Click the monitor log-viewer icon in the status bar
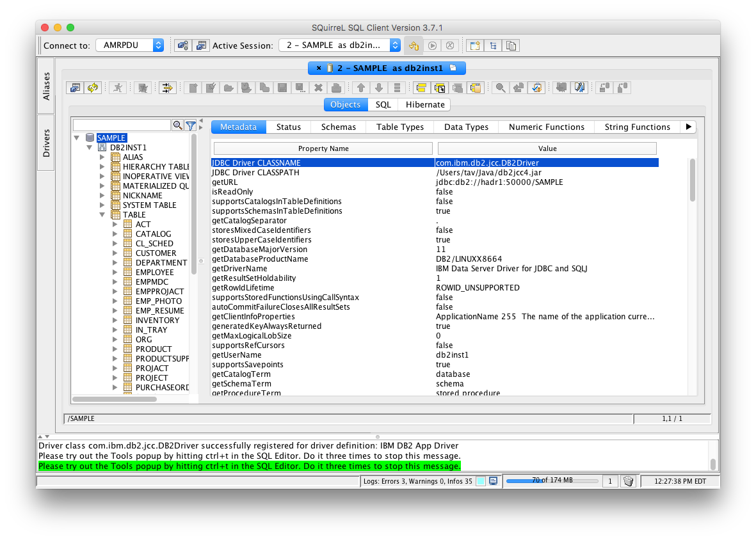This screenshot has height=540, width=756. (x=492, y=480)
